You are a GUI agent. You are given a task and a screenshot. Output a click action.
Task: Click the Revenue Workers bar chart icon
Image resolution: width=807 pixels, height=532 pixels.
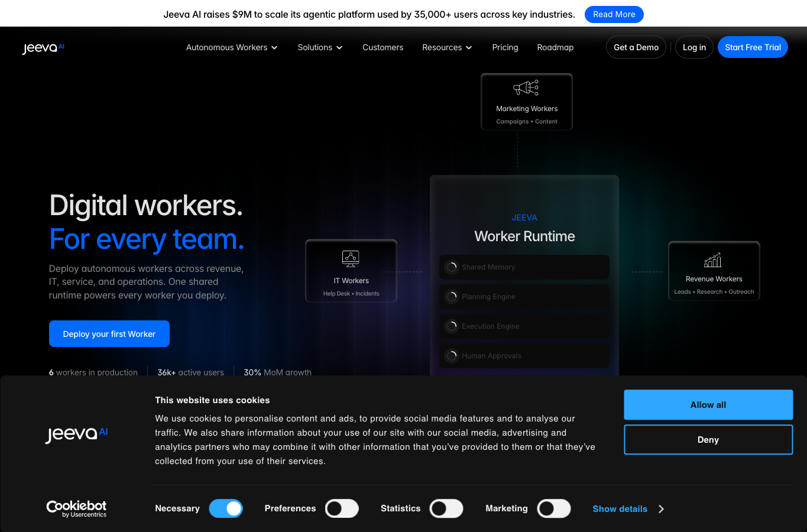pos(713,260)
